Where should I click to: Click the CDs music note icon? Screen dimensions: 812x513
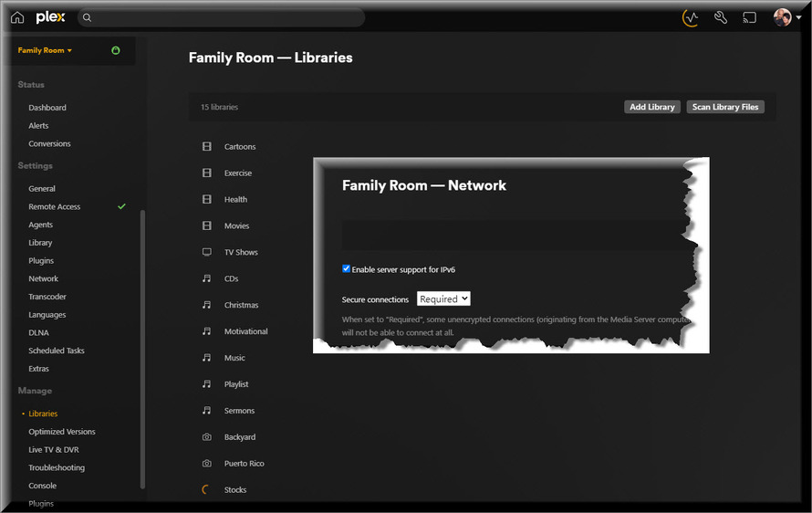206,278
